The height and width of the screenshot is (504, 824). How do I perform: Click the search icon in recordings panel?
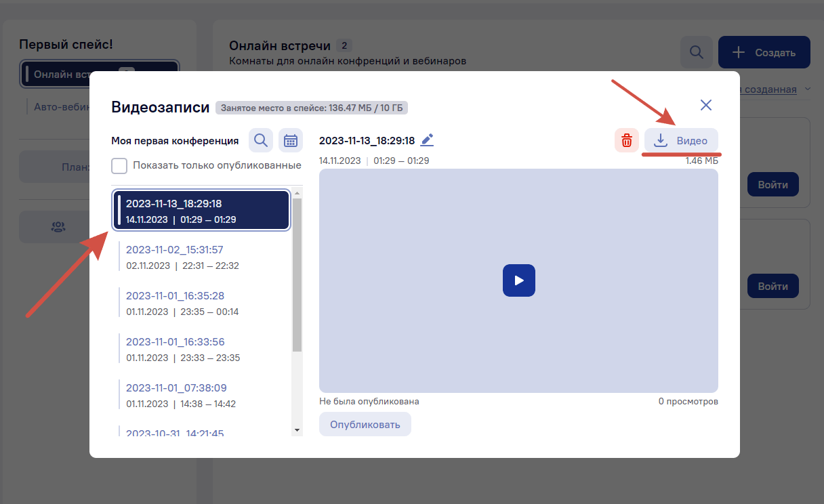coord(261,141)
